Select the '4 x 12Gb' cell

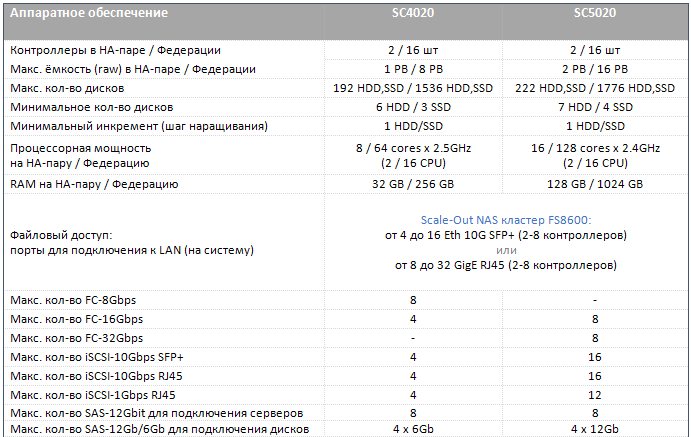594,429
